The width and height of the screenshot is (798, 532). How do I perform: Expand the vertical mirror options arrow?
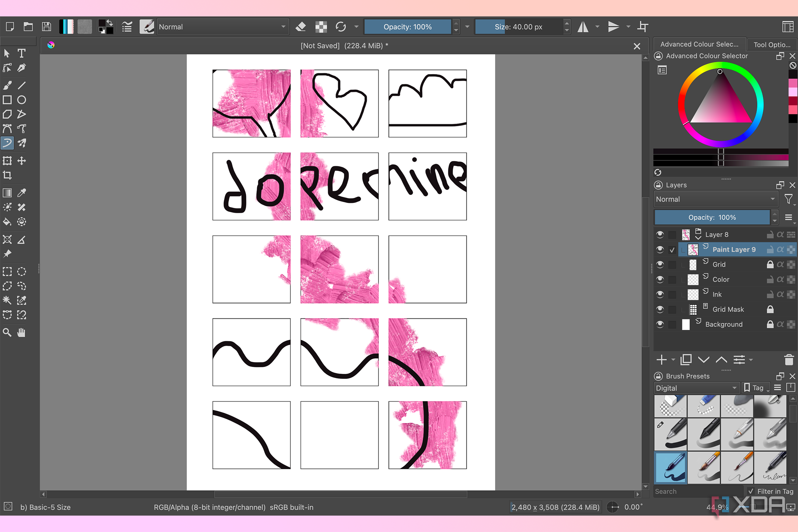(x=629, y=27)
